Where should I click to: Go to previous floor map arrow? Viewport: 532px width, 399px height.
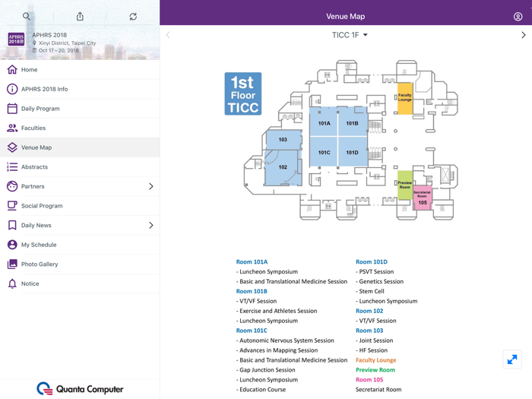pos(168,35)
